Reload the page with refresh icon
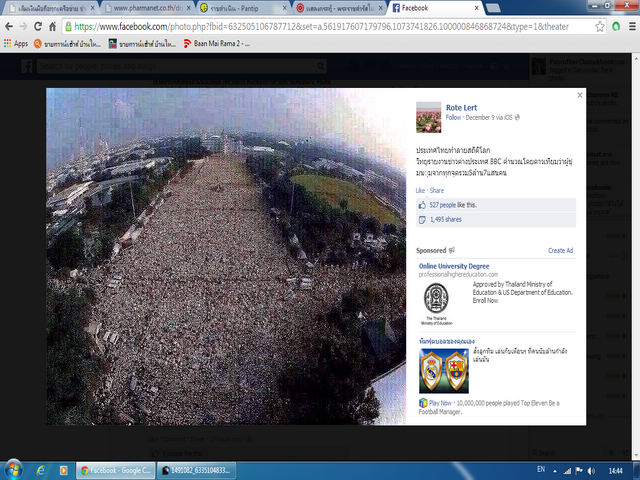The width and height of the screenshot is (640, 480). click(38, 27)
